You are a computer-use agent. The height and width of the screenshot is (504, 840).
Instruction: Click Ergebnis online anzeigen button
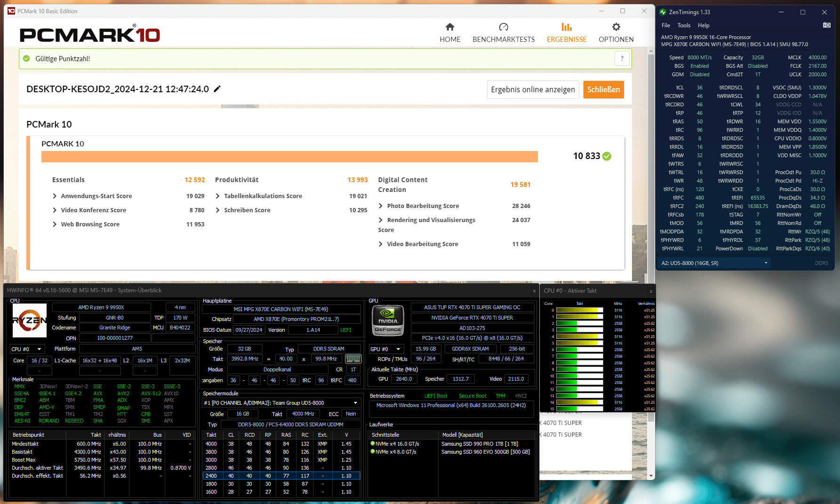[533, 89]
